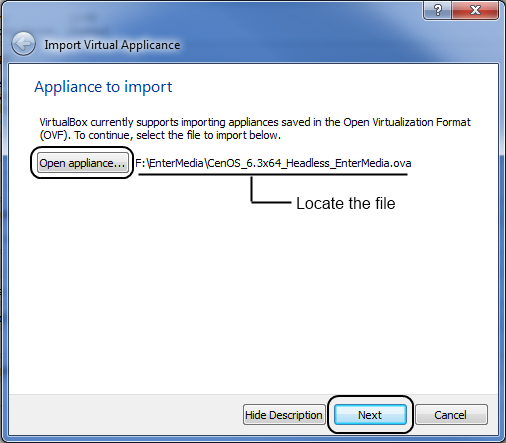Click the Next button
The height and width of the screenshot is (443, 506).
tap(370, 415)
